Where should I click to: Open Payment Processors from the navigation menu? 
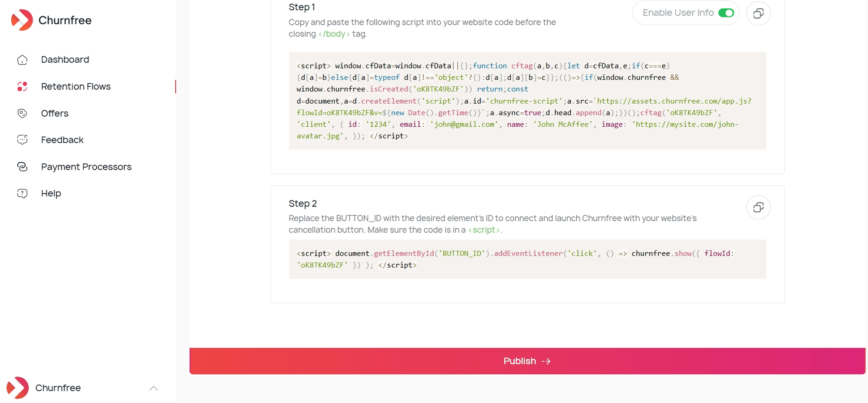pos(86,167)
